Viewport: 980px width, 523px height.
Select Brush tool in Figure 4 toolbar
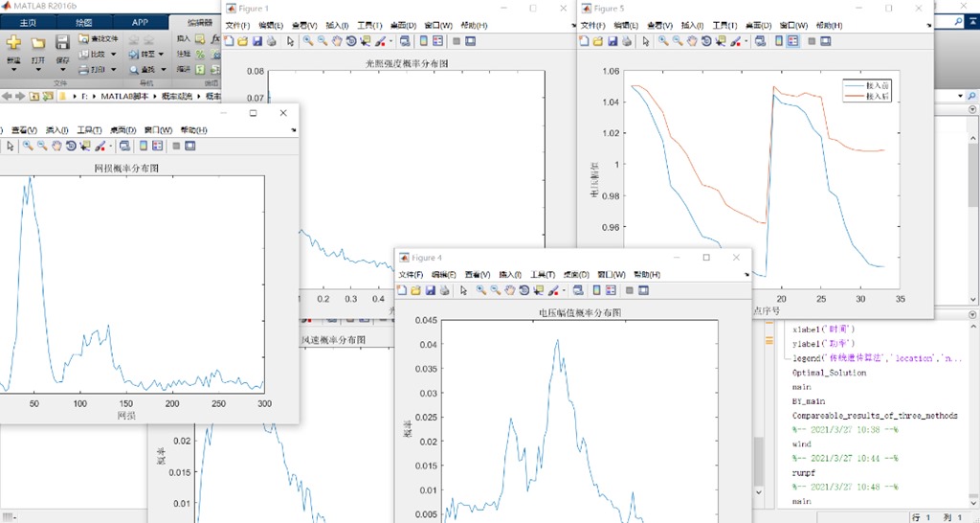click(x=552, y=290)
